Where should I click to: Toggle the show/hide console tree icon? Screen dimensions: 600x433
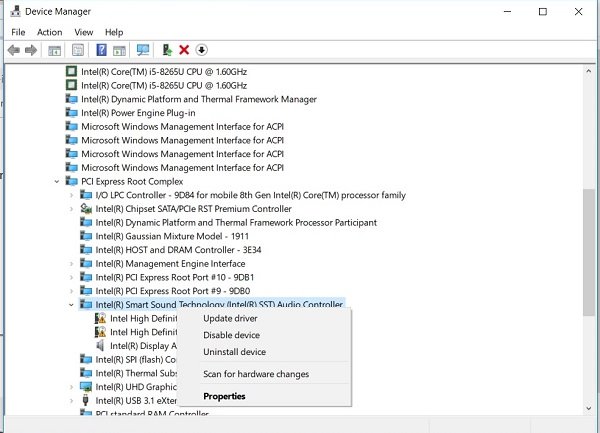tap(54, 50)
